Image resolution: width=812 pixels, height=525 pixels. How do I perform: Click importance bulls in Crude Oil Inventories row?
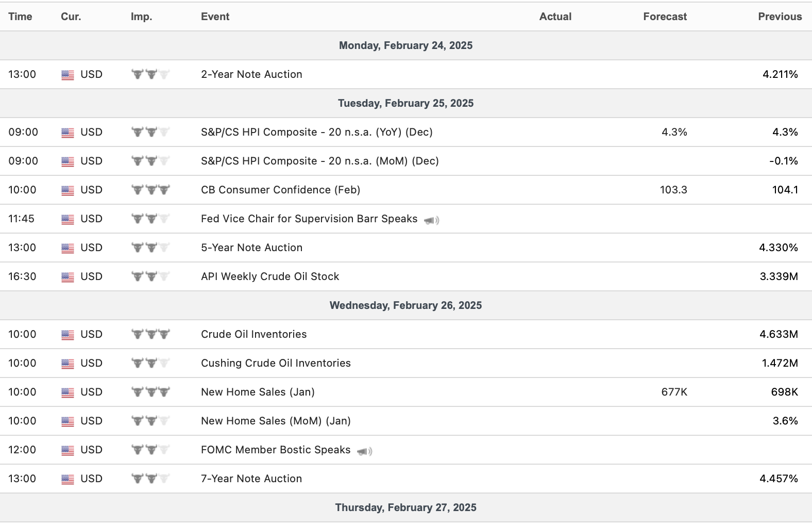click(150, 334)
